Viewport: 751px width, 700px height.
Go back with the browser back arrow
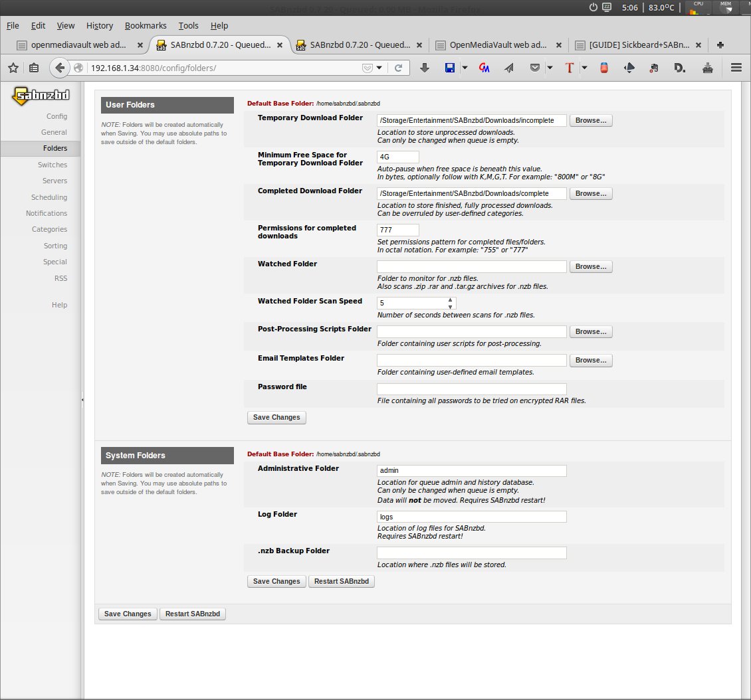click(x=60, y=68)
